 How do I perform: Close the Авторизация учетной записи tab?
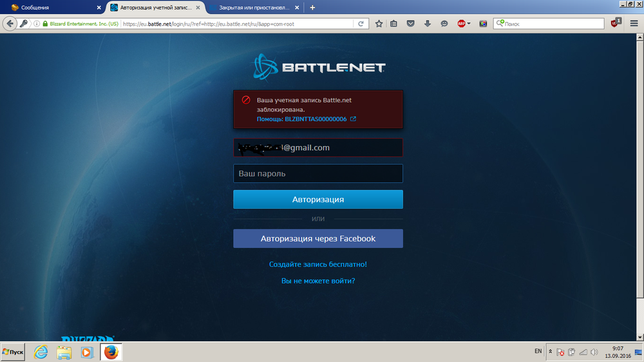(x=198, y=7)
